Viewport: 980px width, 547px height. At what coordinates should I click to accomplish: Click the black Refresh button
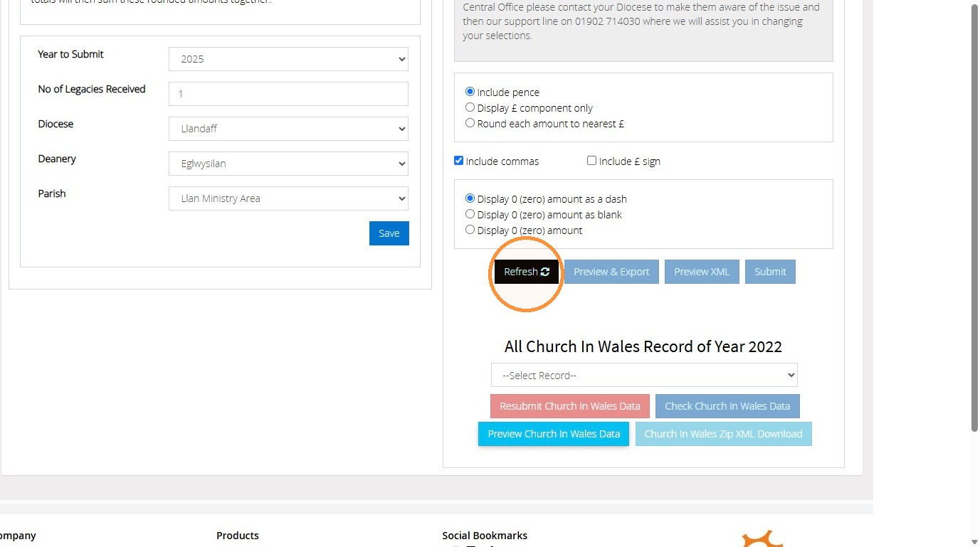[x=527, y=272]
